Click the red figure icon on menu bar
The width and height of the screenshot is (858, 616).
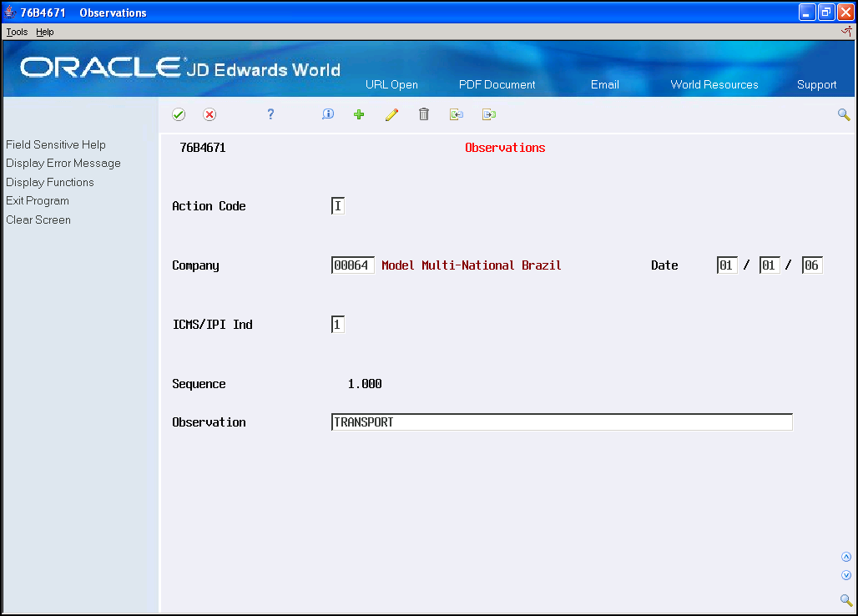pyautogui.click(x=846, y=32)
